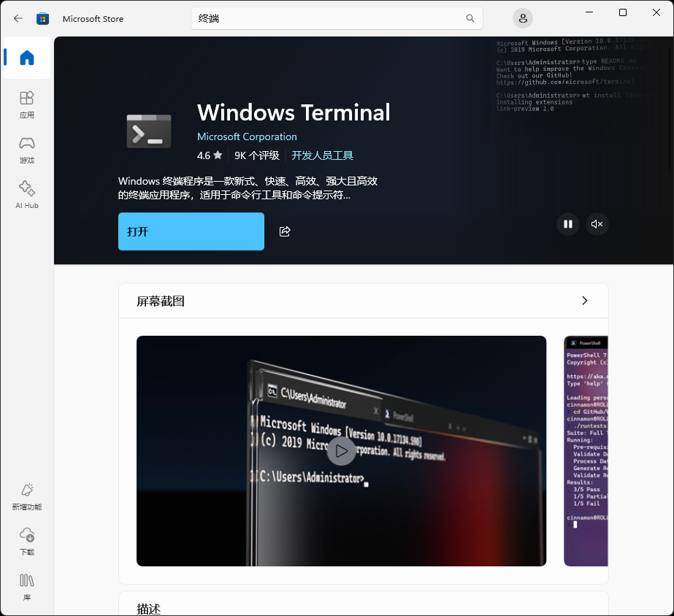The image size is (674, 616).
Task: Open the 游戏 (Games) section
Action: pyautogui.click(x=27, y=149)
